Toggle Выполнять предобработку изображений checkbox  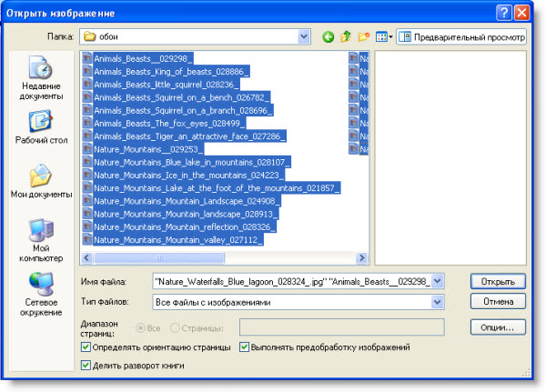tap(244, 347)
